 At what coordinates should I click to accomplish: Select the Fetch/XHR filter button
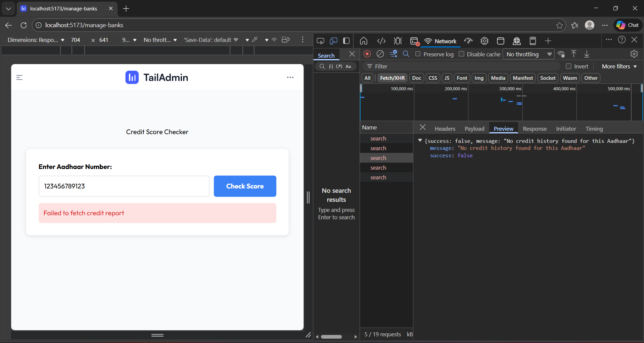(x=392, y=78)
